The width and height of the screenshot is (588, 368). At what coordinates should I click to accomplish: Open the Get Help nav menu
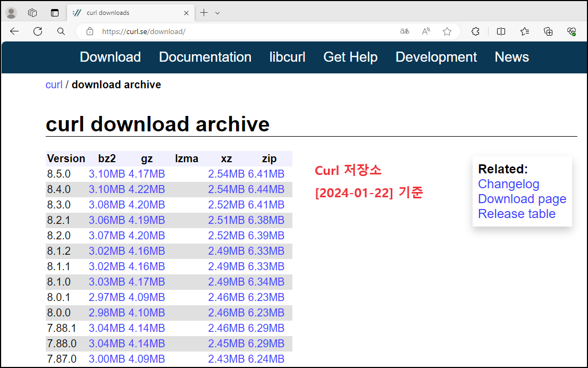350,57
